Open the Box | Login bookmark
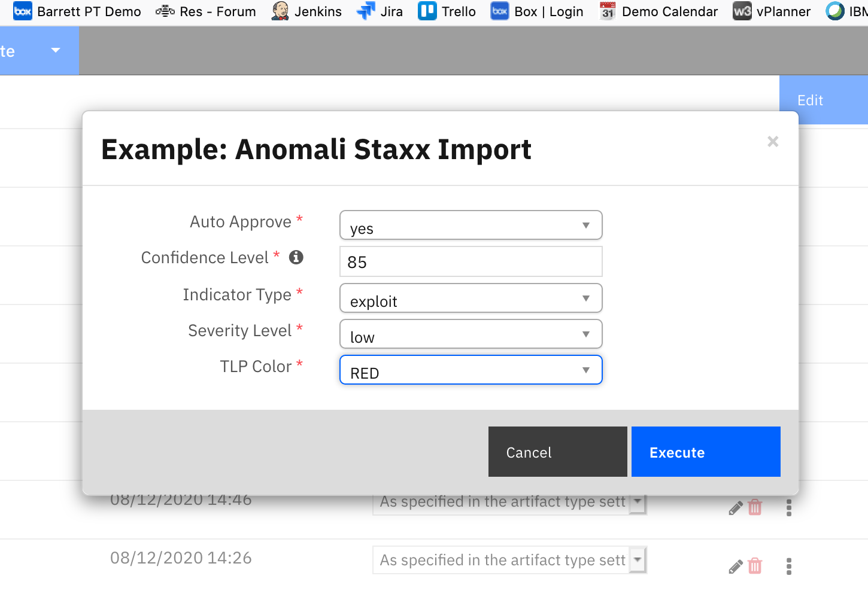 click(537, 11)
